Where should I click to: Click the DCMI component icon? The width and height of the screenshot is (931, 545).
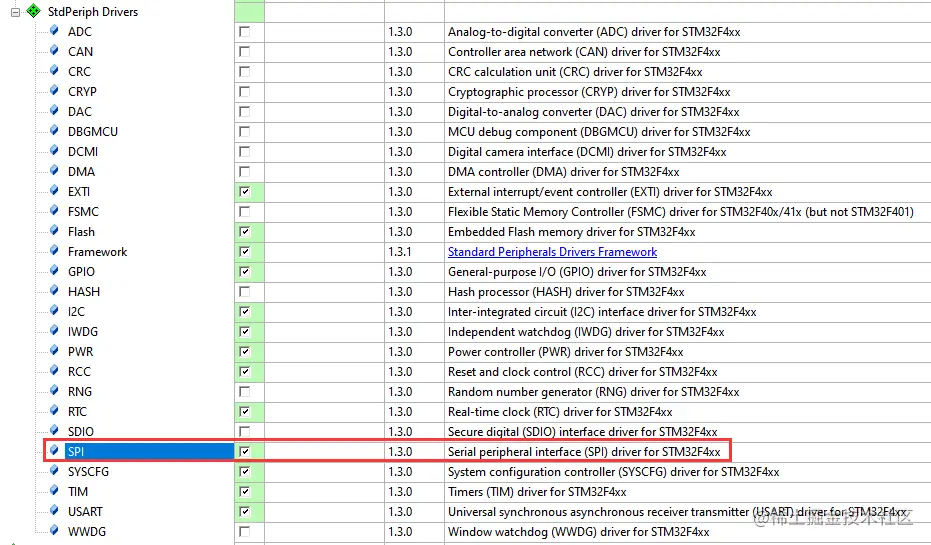54,150
